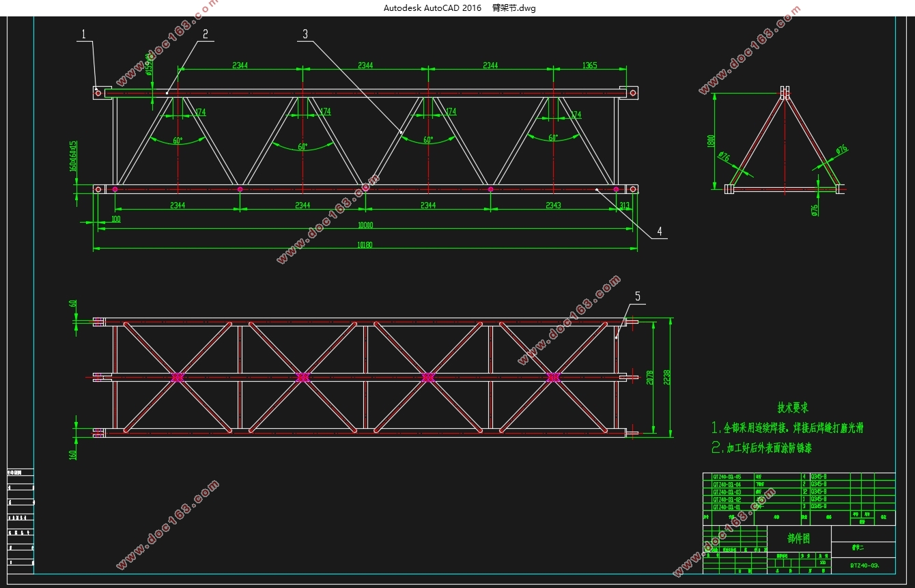Click the 臂节二 name in title block

point(858,547)
